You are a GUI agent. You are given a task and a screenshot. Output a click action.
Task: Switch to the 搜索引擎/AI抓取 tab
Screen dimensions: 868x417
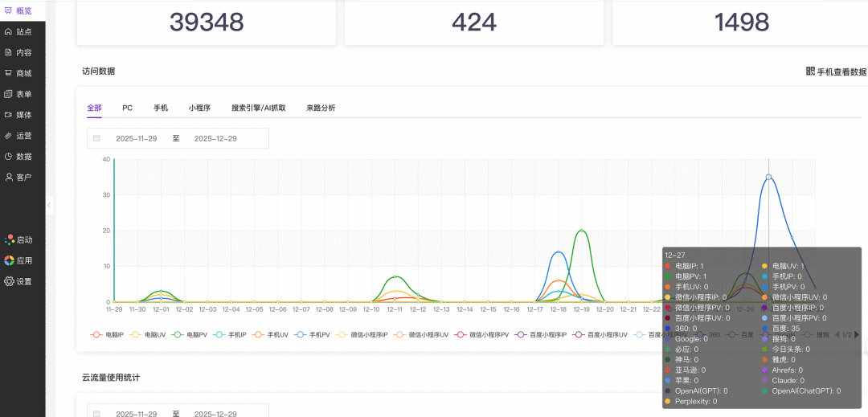[x=259, y=108]
